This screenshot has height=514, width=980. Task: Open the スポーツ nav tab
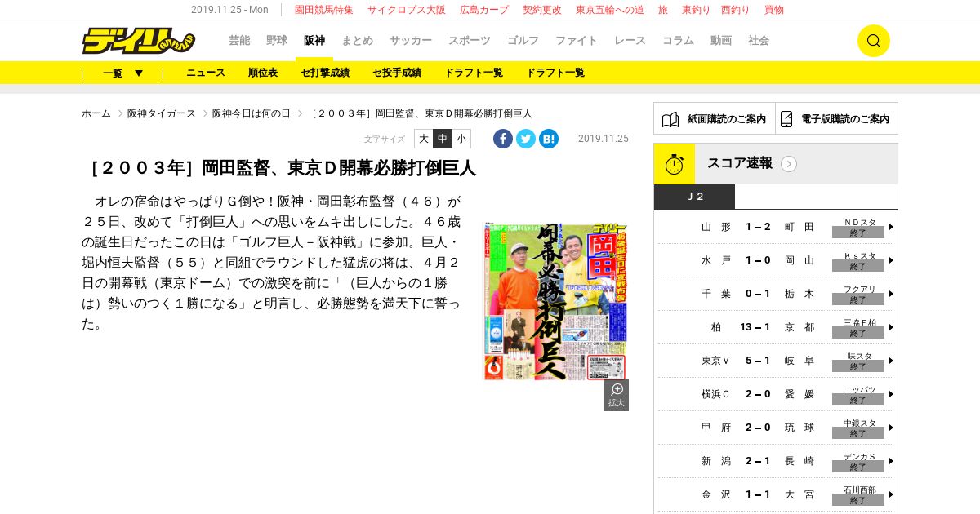click(470, 41)
